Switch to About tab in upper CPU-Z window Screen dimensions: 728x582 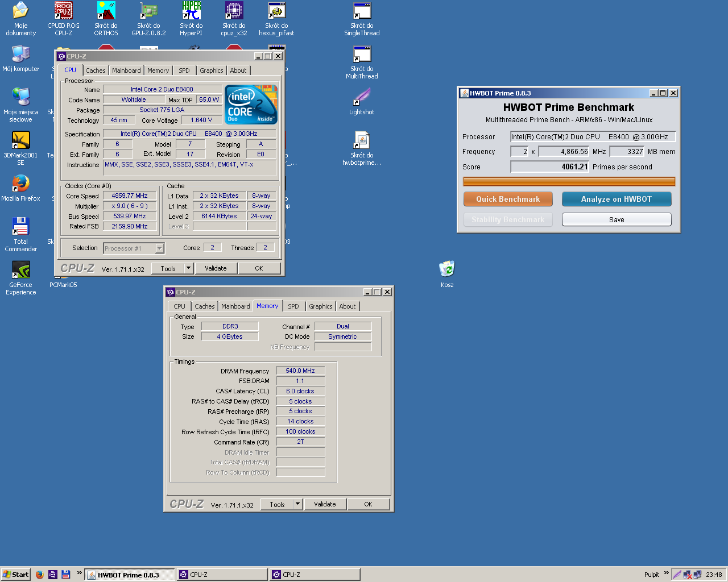click(238, 70)
